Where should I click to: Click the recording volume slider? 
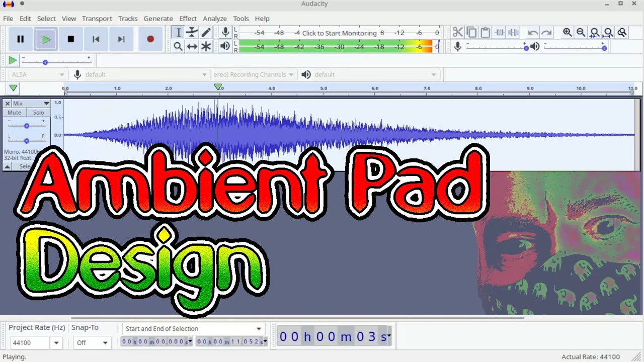point(497,47)
